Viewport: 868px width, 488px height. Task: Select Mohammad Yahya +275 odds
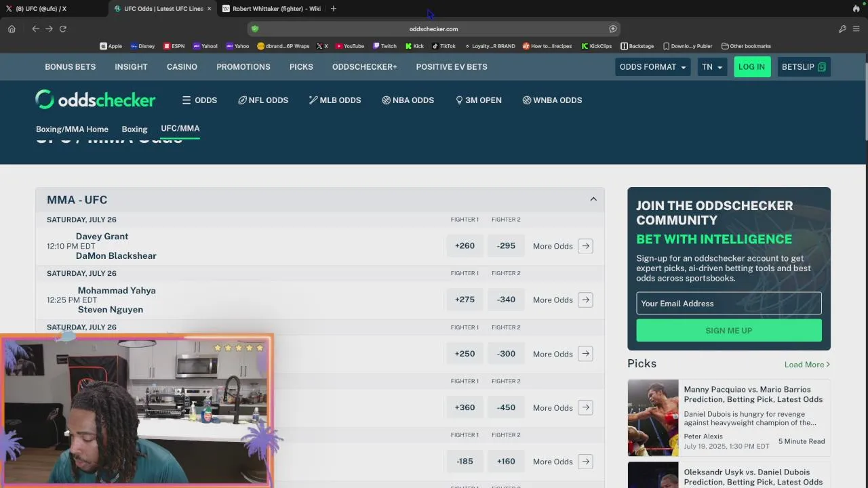point(465,300)
